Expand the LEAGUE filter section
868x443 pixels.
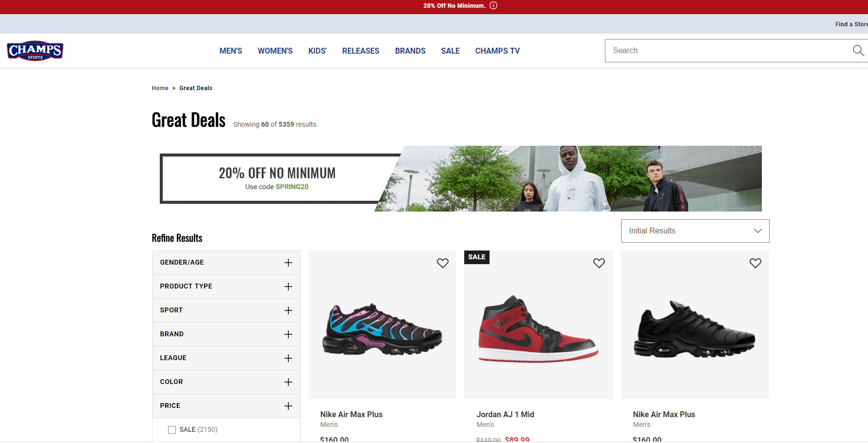click(226, 358)
